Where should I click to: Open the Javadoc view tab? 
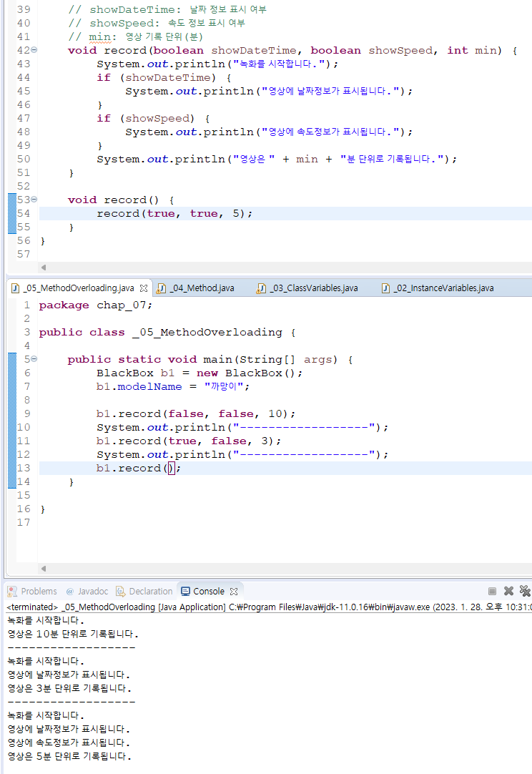87,591
